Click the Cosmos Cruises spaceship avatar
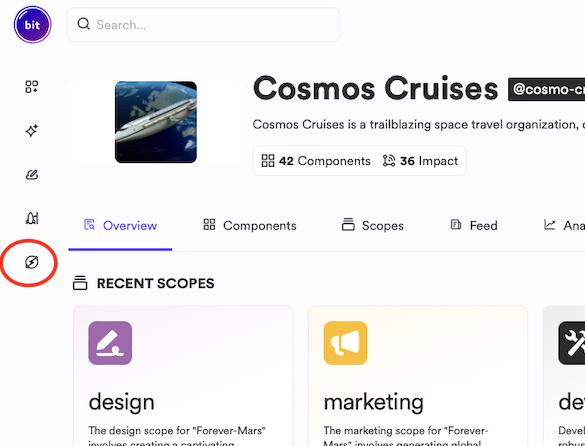The height and width of the screenshot is (446, 585). [156, 122]
